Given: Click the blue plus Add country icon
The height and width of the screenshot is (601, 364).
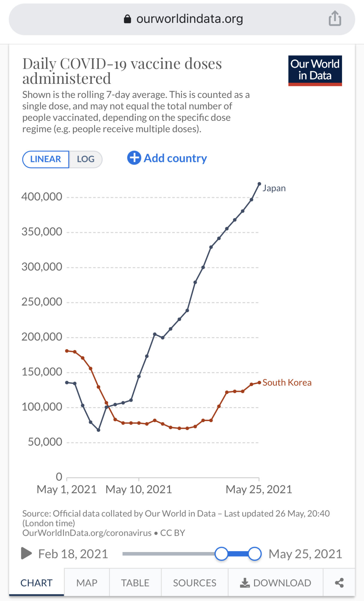Looking at the screenshot, I should point(134,158).
